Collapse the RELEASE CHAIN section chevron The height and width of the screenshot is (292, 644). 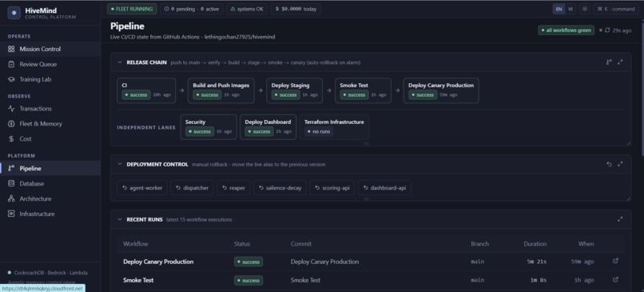(x=120, y=62)
